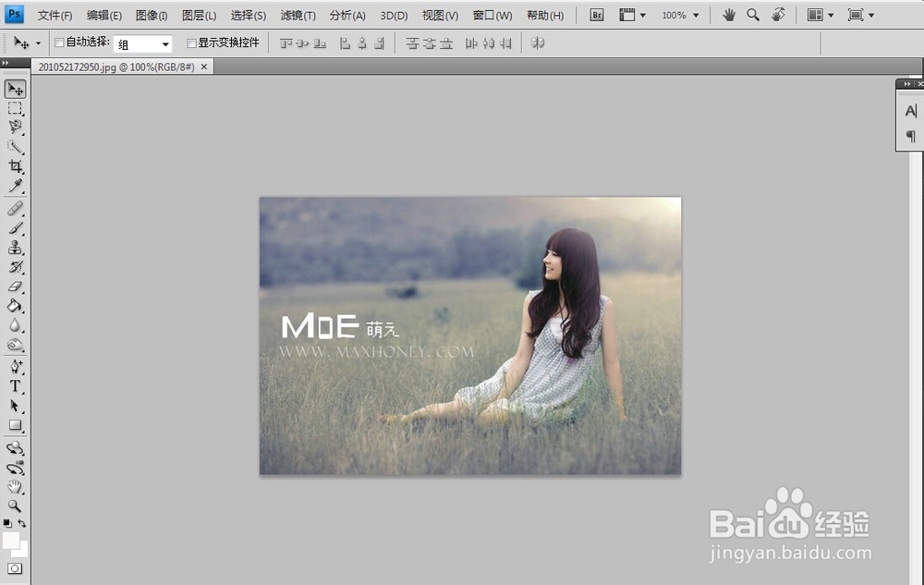This screenshot has height=585, width=924.
Task: Select the 3D Rotate tool
Action: point(16,448)
